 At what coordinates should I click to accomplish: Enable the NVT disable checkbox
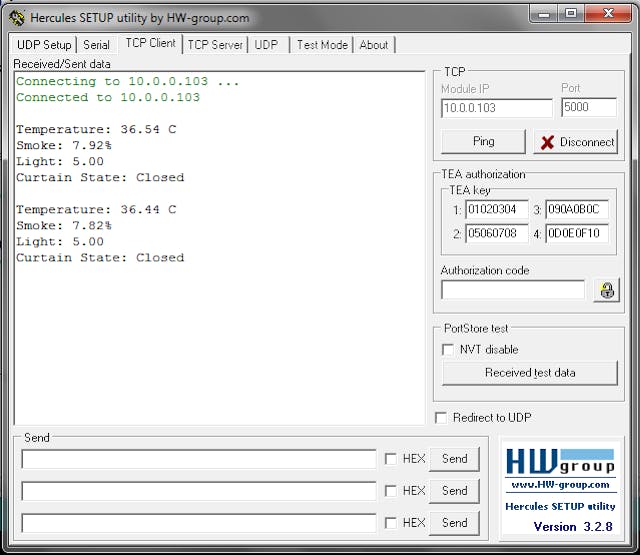coord(448,350)
